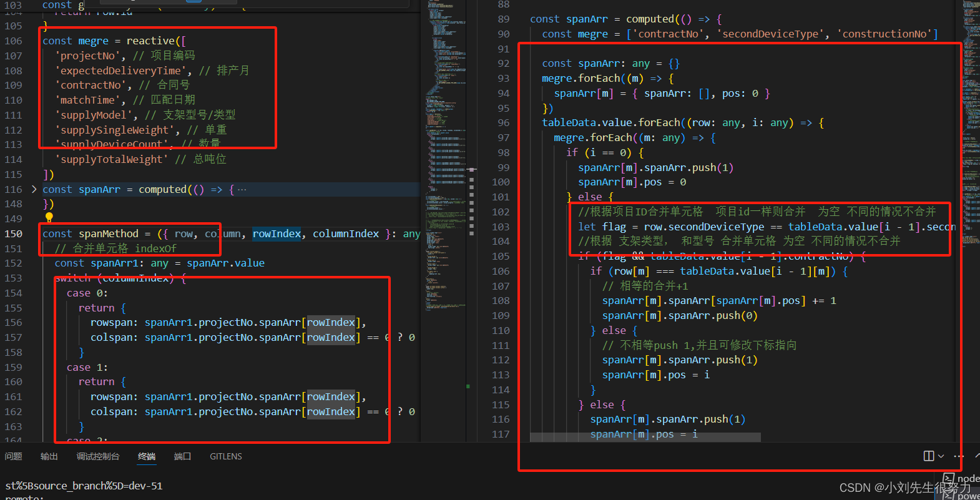Open the 调试控制台 panel tab

pyautogui.click(x=98, y=456)
